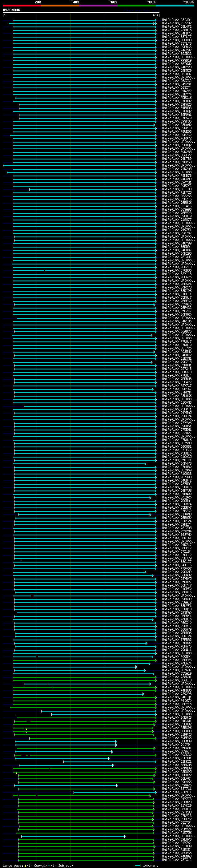Select the UniRef100_Q0IY94 label
Viewport: 197px width, 868px height.
tap(176, 745)
